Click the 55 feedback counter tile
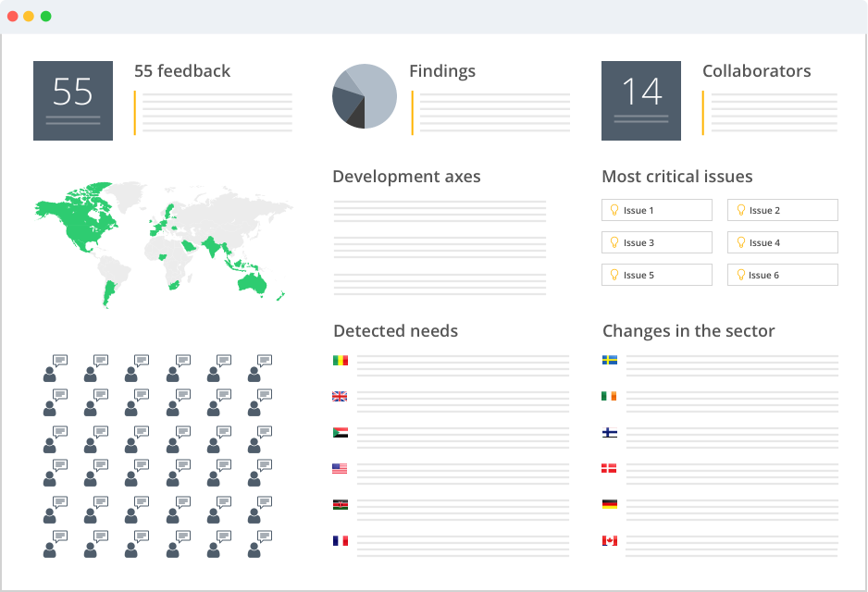The height and width of the screenshot is (592, 868). pos(73,101)
